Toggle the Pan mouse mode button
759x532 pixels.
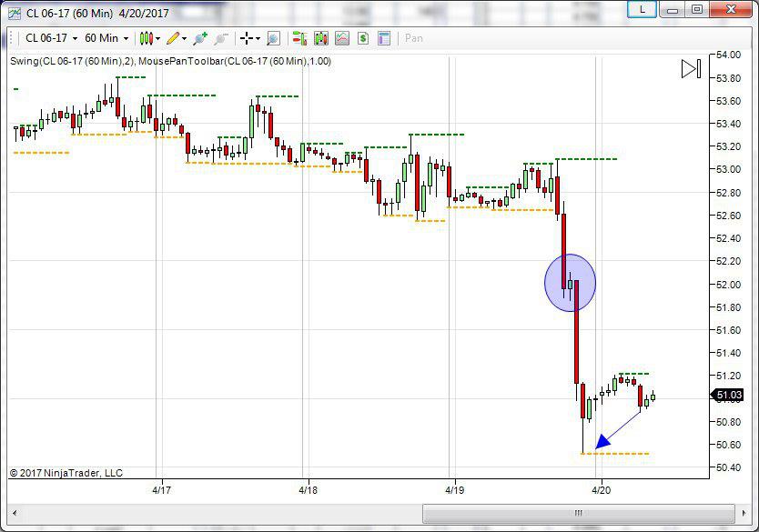(x=414, y=38)
